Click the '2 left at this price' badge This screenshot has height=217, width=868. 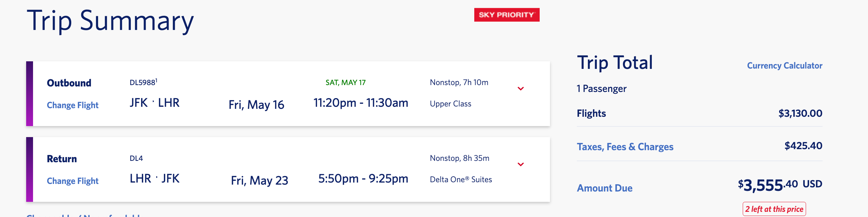(x=774, y=209)
